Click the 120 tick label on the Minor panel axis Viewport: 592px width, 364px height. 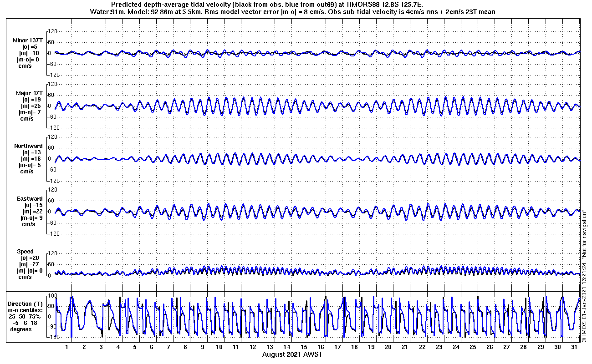click(x=52, y=31)
